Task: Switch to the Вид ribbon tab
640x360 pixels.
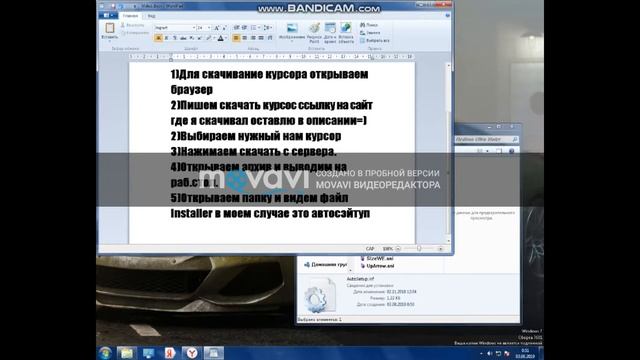Action: [x=151, y=16]
